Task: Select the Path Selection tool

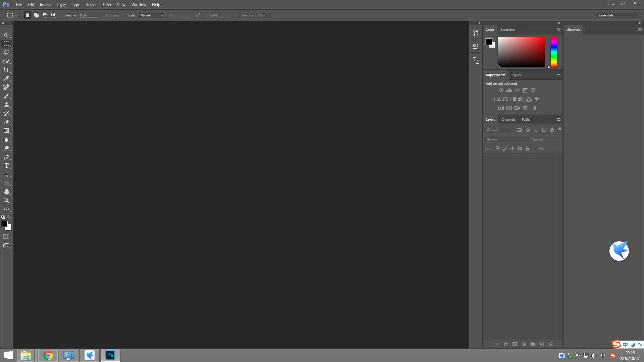Action: click(x=6, y=174)
